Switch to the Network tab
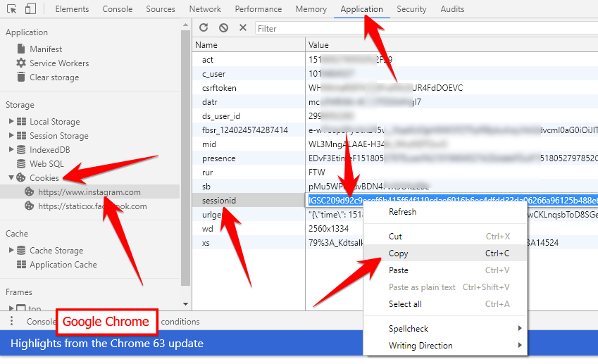The image size is (598, 364). tap(205, 9)
